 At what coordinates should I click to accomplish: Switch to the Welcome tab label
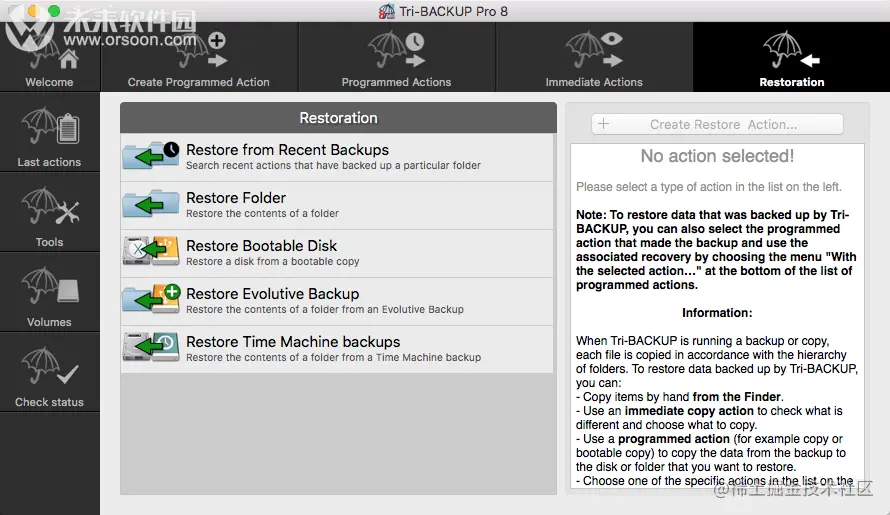(x=49, y=82)
